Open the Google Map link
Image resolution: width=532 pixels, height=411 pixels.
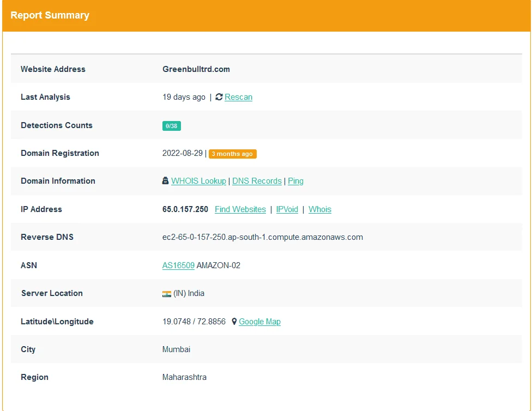pyautogui.click(x=259, y=322)
